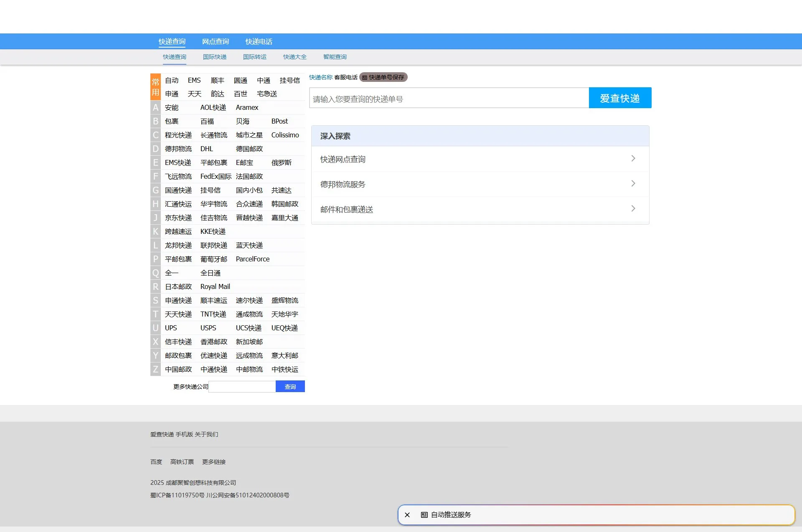Image resolution: width=802 pixels, height=532 pixels.
Task: Open the 关于我们 footer link
Action: coord(206,434)
